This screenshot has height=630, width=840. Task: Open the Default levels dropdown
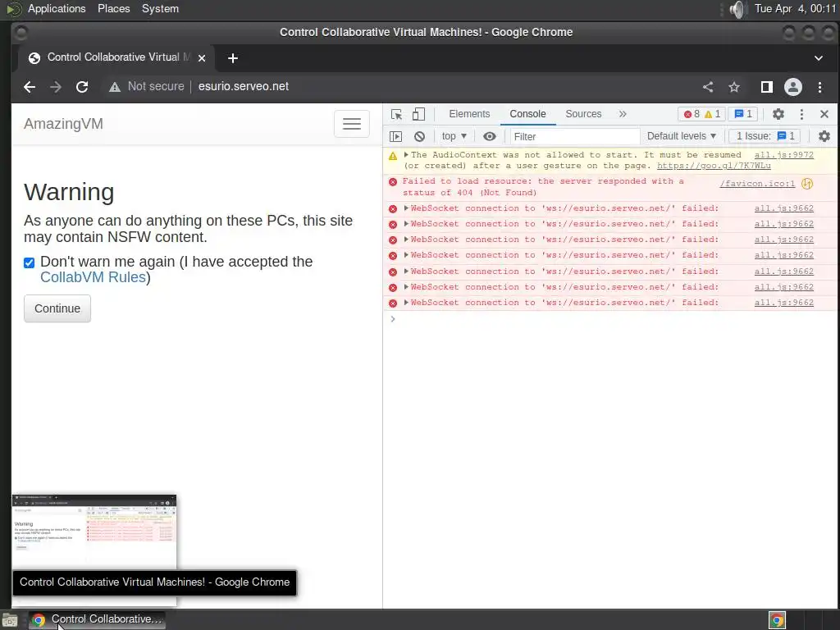click(x=682, y=136)
